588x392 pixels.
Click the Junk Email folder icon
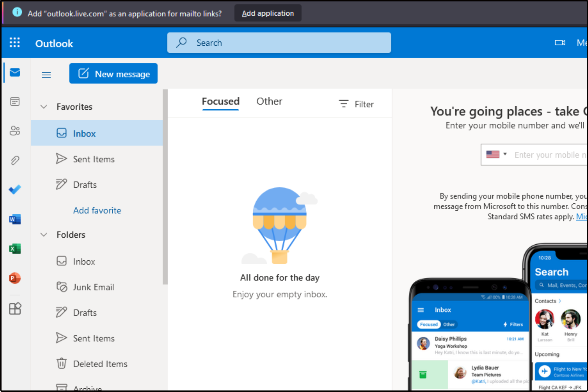click(61, 287)
